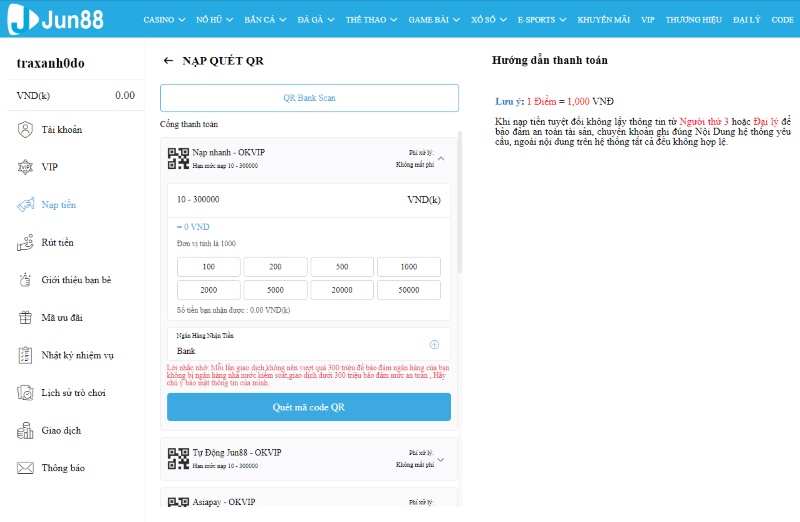Open the Thông báo envelope icon
Image resolution: width=800 pixels, height=522 pixels.
25,467
